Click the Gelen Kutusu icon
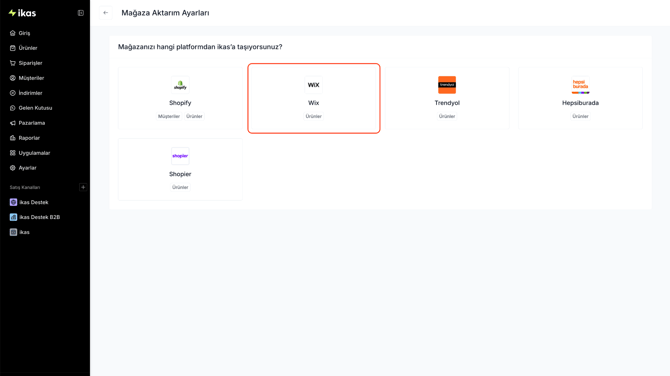Screen dimensions: 670x376 tap(13, 108)
